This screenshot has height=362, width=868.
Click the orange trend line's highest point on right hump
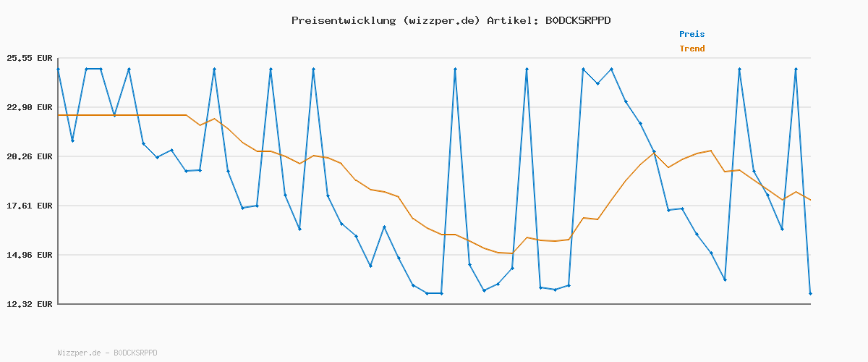[711, 151]
